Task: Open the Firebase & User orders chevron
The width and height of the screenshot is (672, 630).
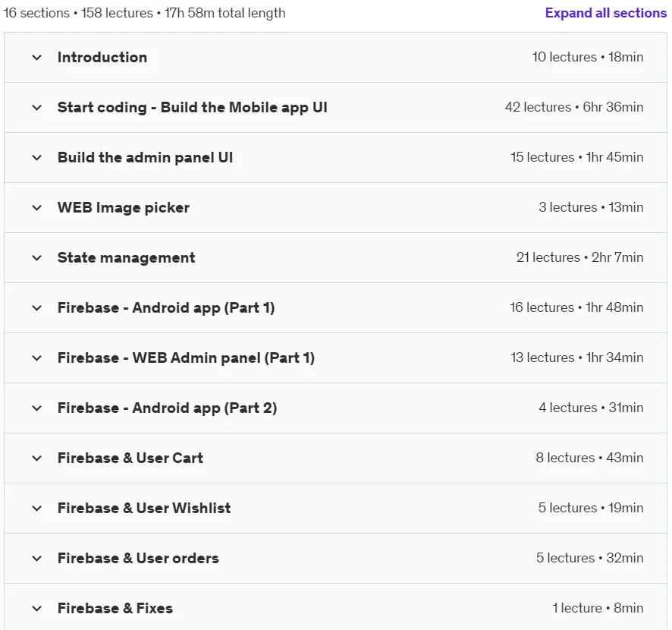Action: pos(37,559)
